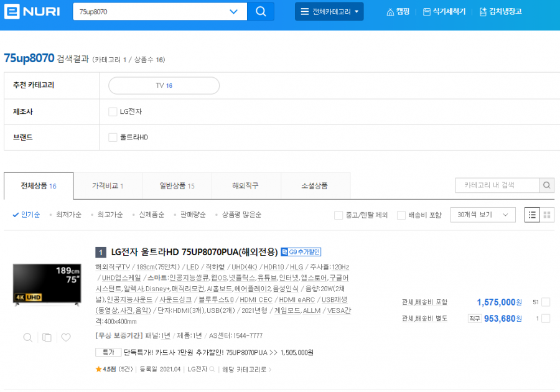Switch to the 해외직구 tab
The height and width of the screenshot is (392, 560).
[246, 186]
